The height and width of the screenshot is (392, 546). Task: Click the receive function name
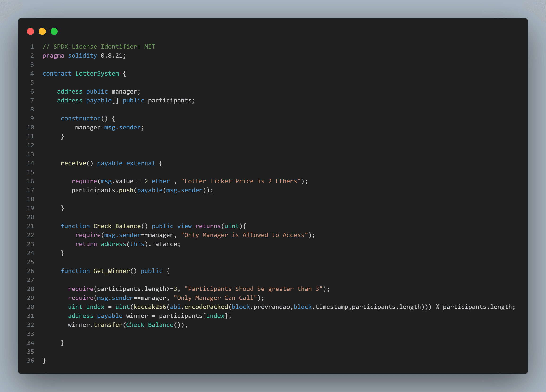[73, 163]
